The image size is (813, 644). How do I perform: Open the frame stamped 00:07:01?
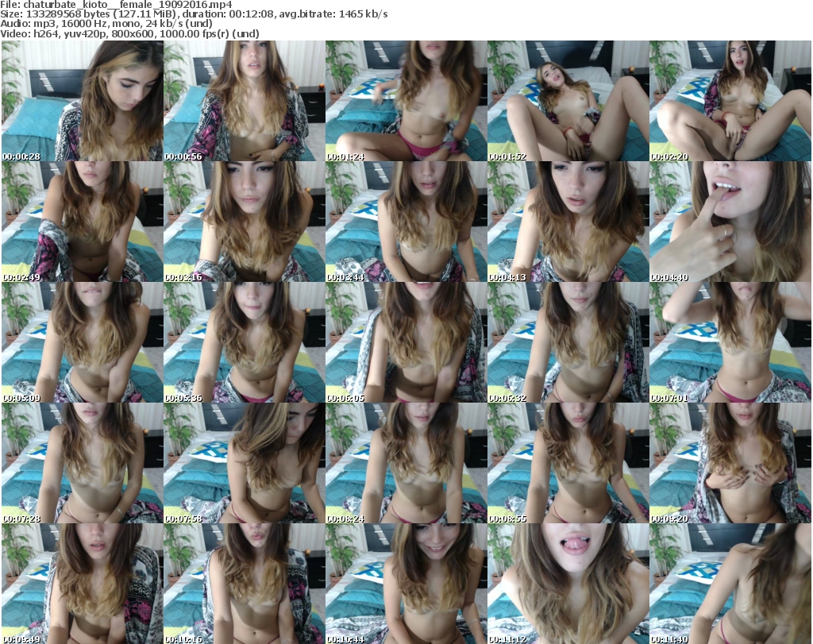730,343
